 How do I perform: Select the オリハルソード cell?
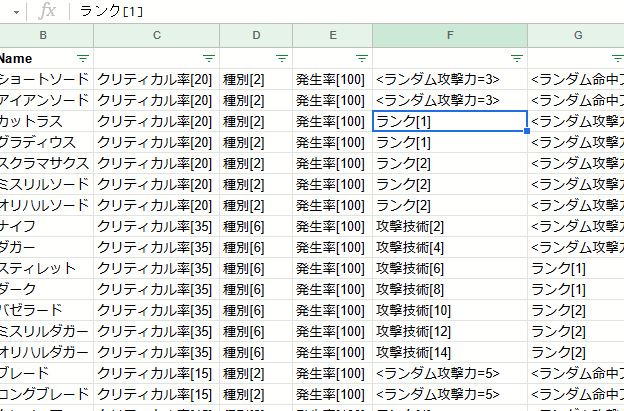[47, 205]
